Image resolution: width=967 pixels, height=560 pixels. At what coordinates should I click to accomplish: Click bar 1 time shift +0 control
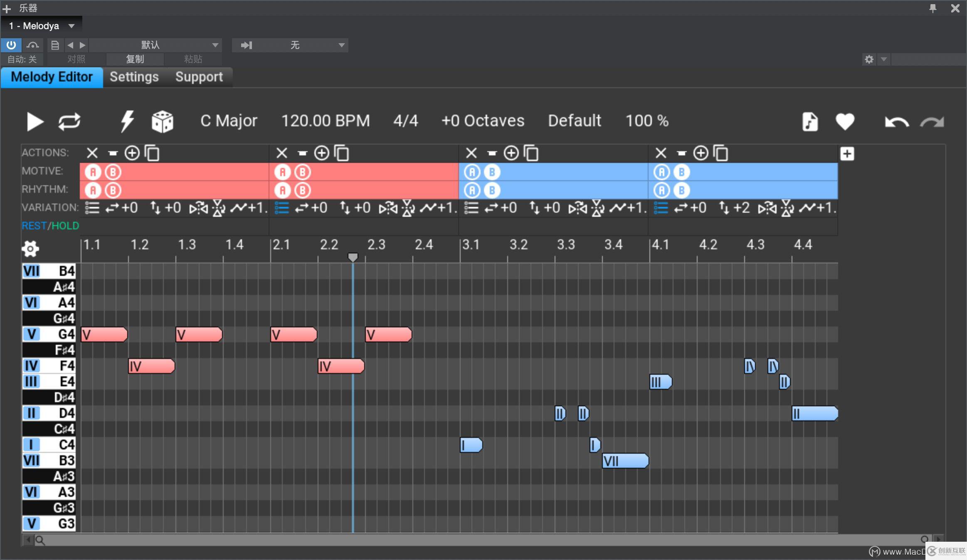[121, 207]
